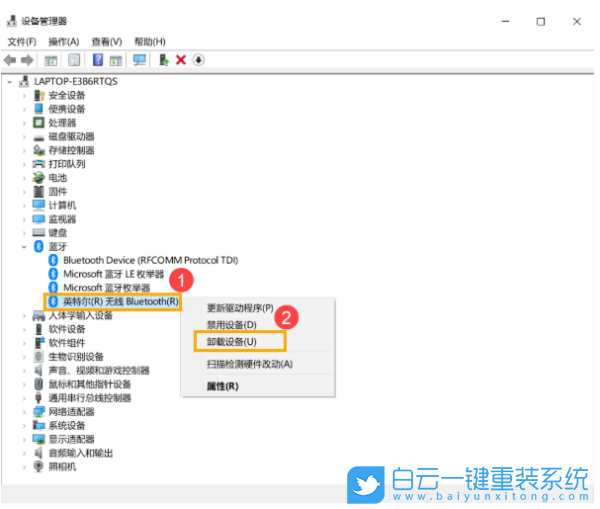The width and height of the screenshot is (600, 509).
Task: Click the 安全设备 key icon
Action: (x=39, y=95)
